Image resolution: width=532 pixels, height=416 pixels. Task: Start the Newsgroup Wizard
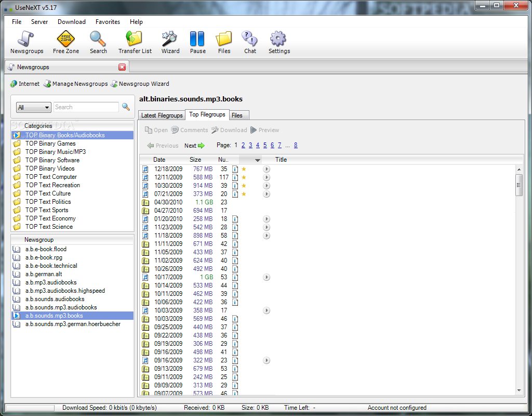pos(140,84)
